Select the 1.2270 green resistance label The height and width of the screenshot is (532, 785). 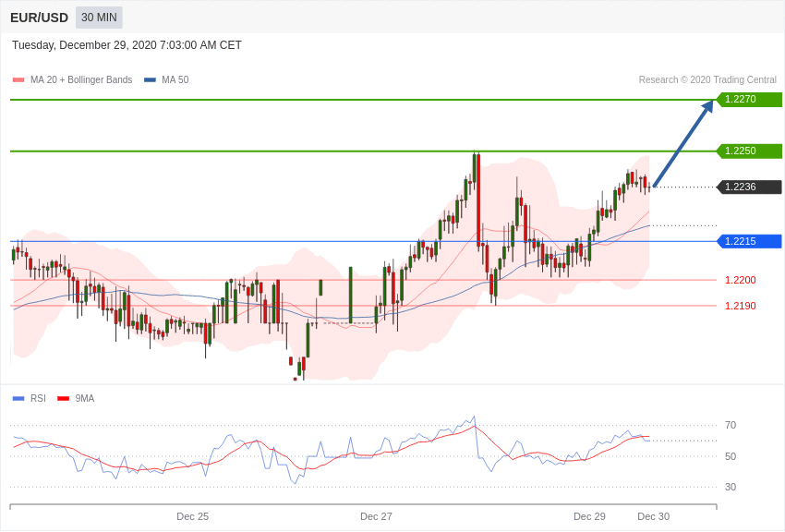(749, 99)
